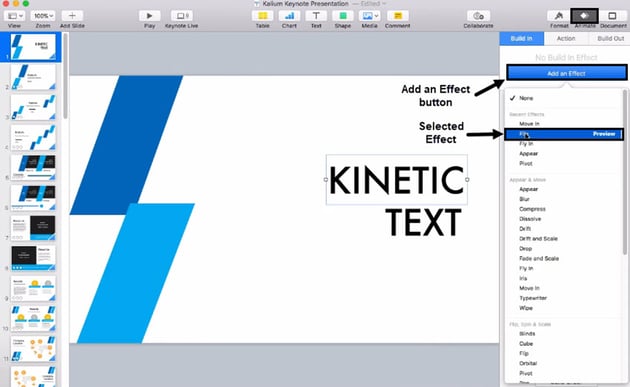Select Move In under Recent Effects
This screenshot has width=630, height=387.
[529, 124]
